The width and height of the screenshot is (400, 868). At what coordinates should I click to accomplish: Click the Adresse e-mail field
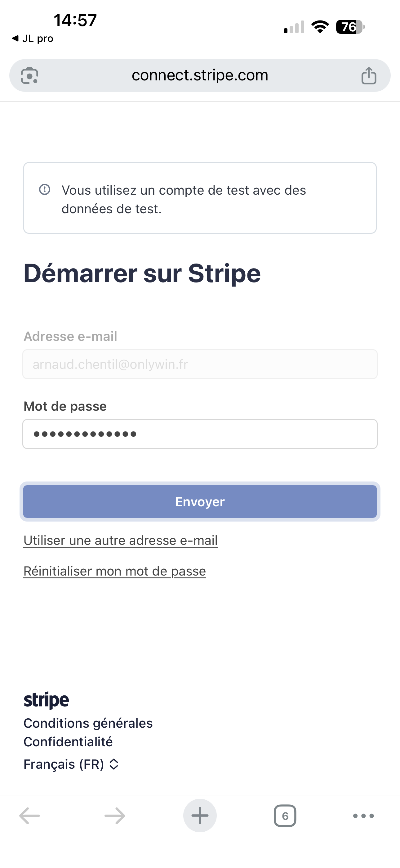(x=200, y=364)
